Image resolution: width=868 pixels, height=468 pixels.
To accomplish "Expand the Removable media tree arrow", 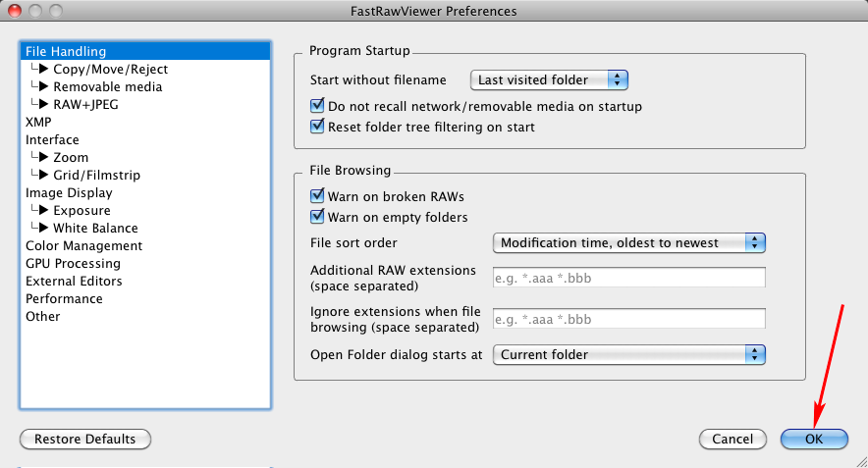I will click(43, 87).
